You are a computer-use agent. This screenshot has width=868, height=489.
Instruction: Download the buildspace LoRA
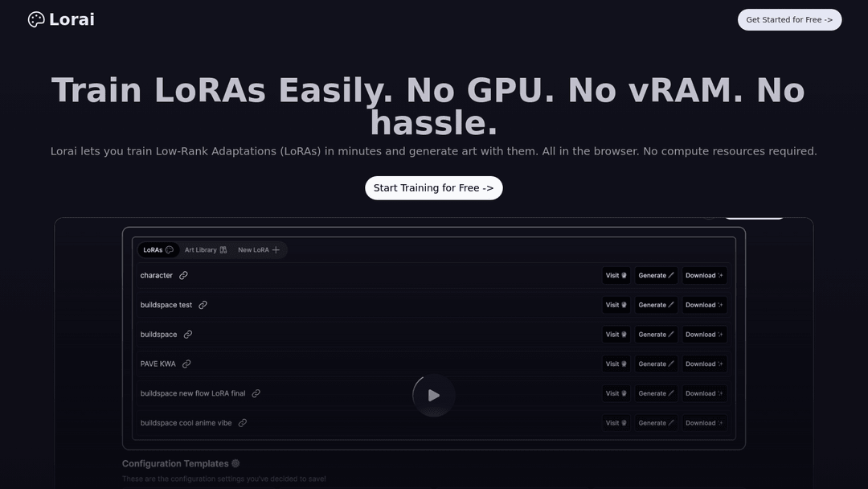tap(704, 335)
